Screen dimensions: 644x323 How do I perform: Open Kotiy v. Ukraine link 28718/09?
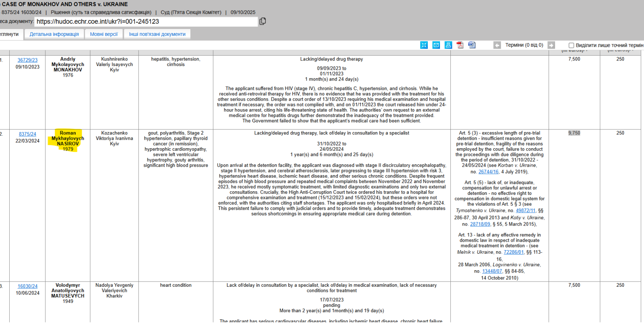point(480,224)
